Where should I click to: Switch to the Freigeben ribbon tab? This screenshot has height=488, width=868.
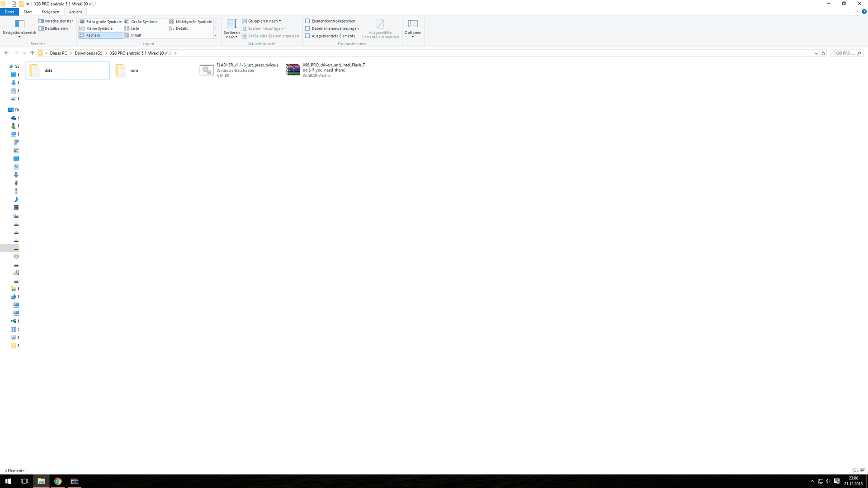point(50,12)
